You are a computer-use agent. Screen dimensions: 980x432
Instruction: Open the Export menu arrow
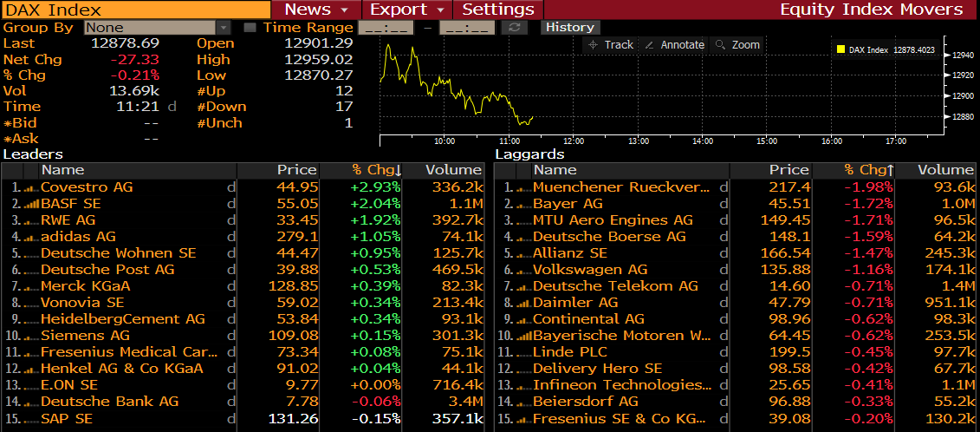[441, 10]
